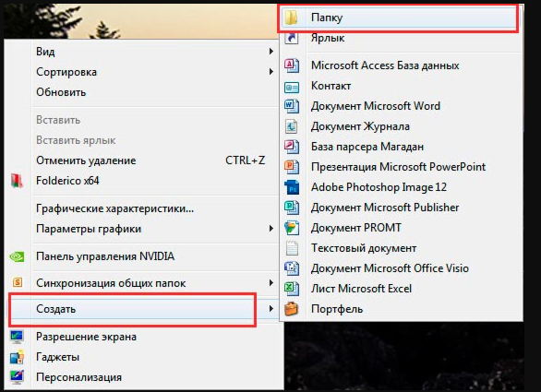The width and height of the screenshot is (541, 392).
Task: Click the folder icon next to Папку
Action: coord(292,17)
